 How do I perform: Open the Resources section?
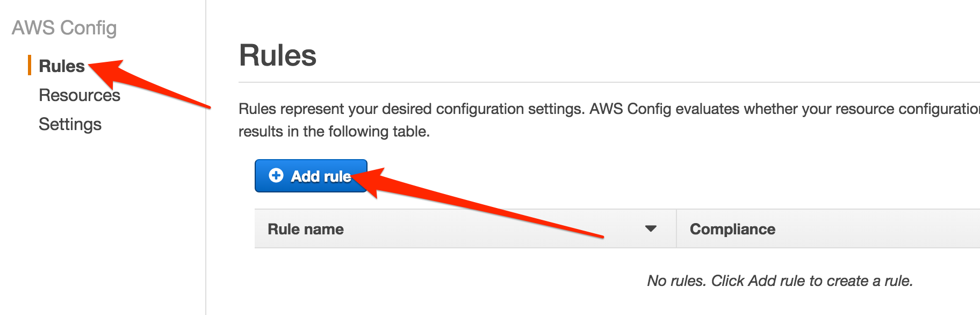pos(79,95)
